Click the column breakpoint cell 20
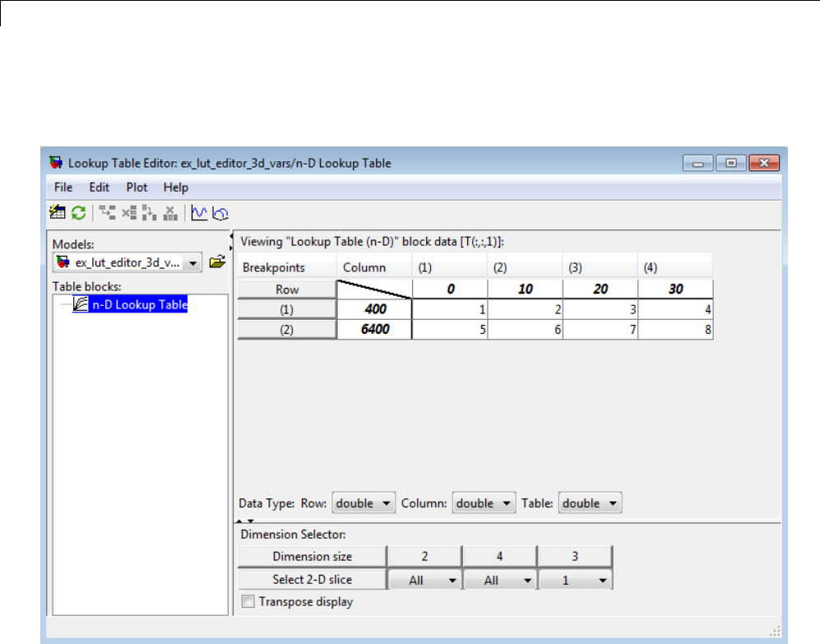The height and width of the screenshot is (644, 820). pyautogui.click(x=600, y=290)
